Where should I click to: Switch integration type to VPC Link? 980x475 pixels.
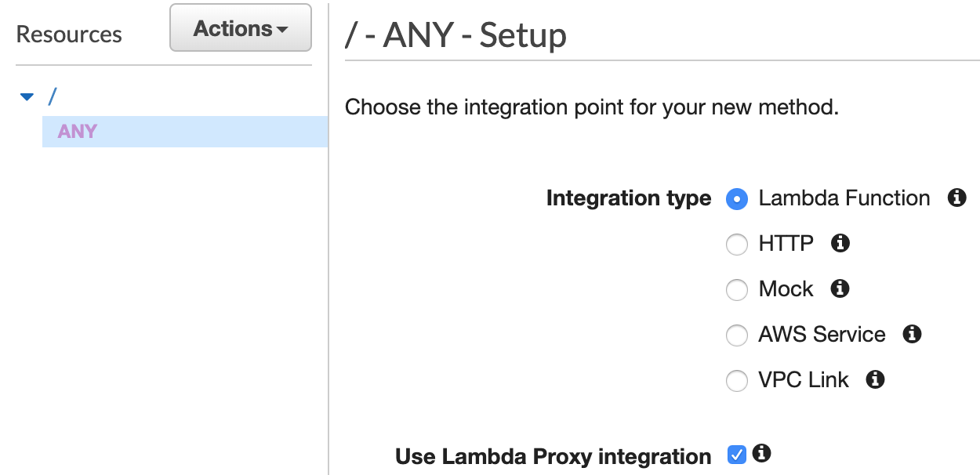736,381
